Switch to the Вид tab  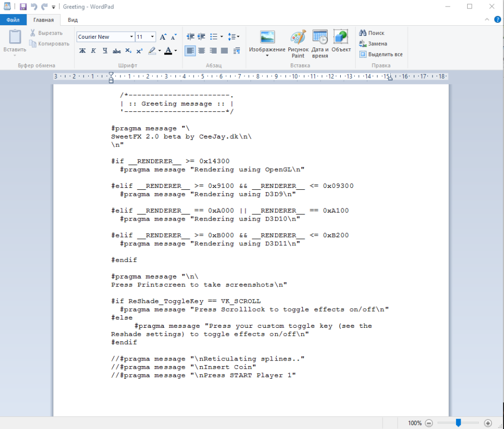73,20
